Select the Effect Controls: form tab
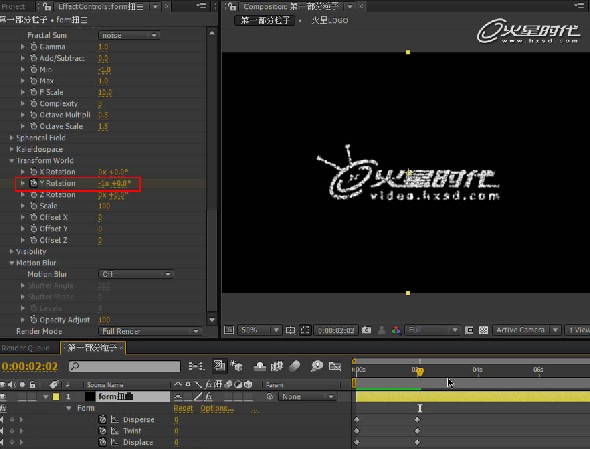The height and width of the screenshot is (449, 590). [100, 6]
